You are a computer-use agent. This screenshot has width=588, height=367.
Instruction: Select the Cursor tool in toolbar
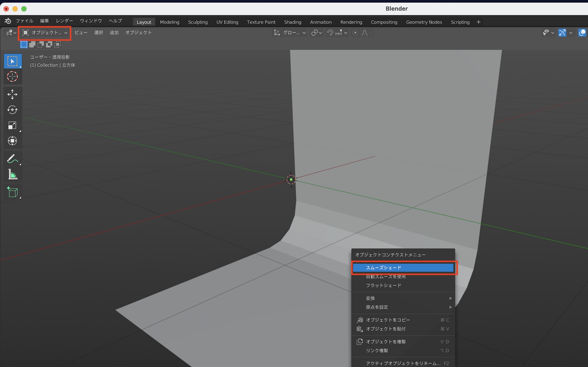point(12,77)
